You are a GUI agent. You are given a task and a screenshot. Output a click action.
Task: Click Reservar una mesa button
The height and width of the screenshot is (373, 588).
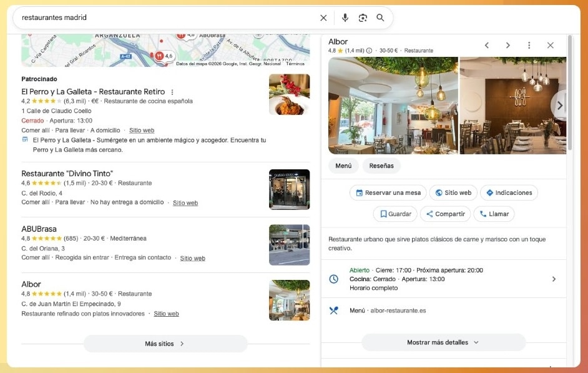tap(388, 192)
